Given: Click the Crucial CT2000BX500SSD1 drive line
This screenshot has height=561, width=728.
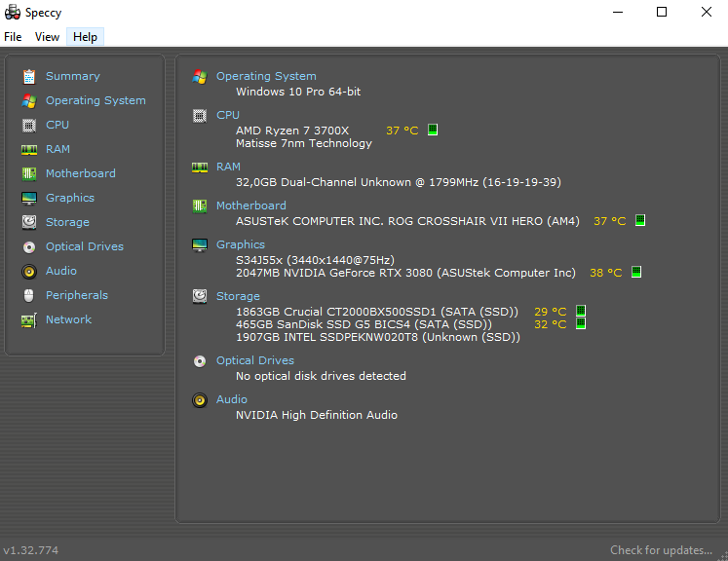Looking at the screenshot, I should coord(377,312).
